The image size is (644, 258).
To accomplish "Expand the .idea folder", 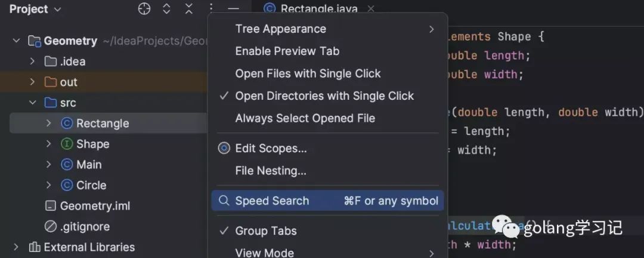I will click(x=33, y=62).
